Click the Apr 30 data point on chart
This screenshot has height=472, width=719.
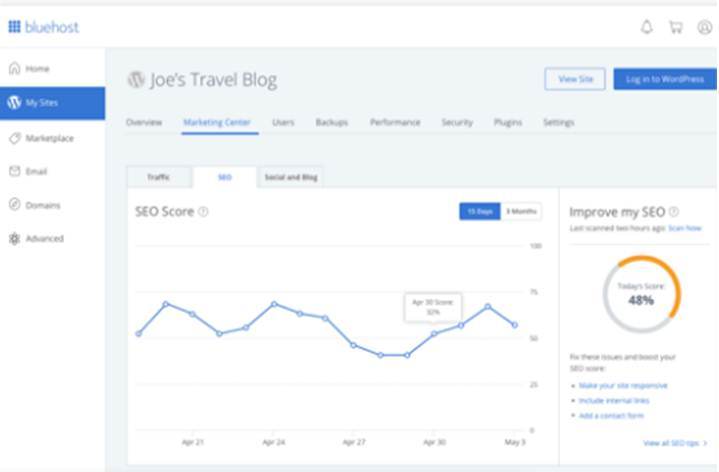[434, 334]
